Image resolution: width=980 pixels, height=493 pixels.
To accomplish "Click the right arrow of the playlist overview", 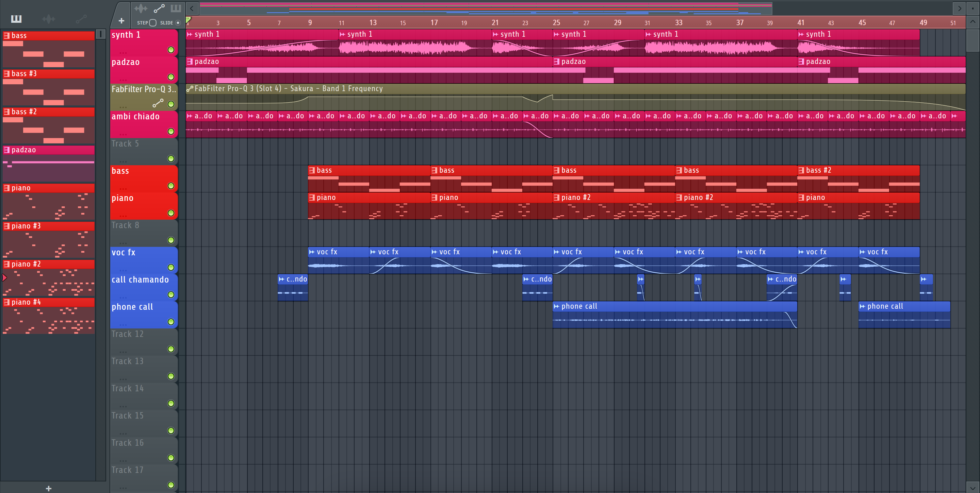I will pyautogui.click(x=960, y=8).
